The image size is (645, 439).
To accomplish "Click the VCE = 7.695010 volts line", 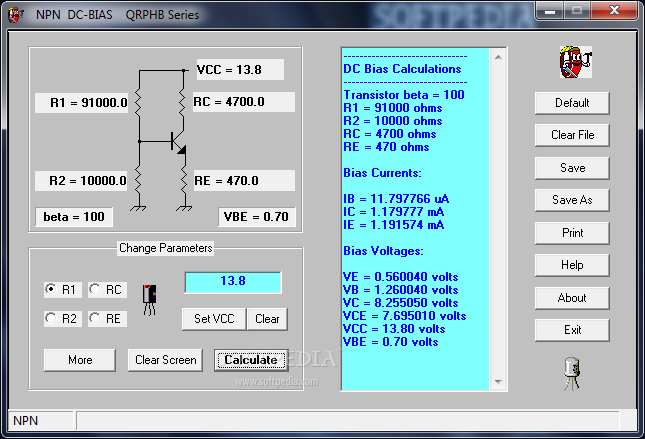I will tap(405, 316).
